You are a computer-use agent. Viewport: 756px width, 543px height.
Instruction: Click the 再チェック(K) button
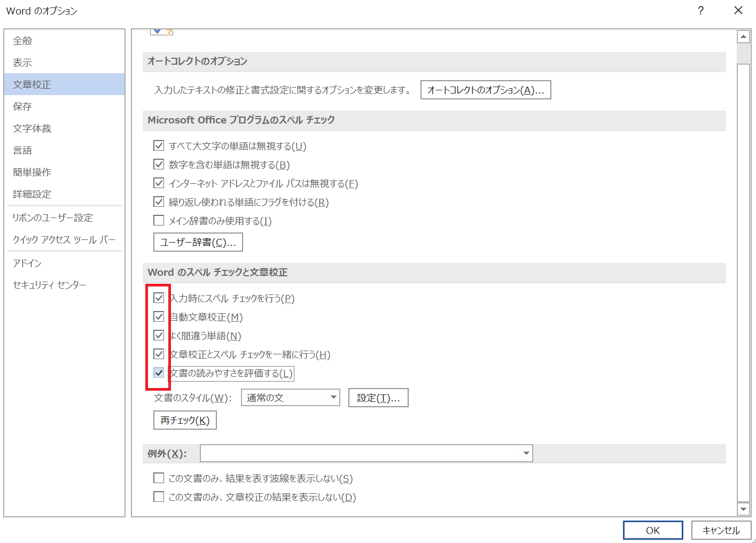pyautogui.click(x=185, y=420)
